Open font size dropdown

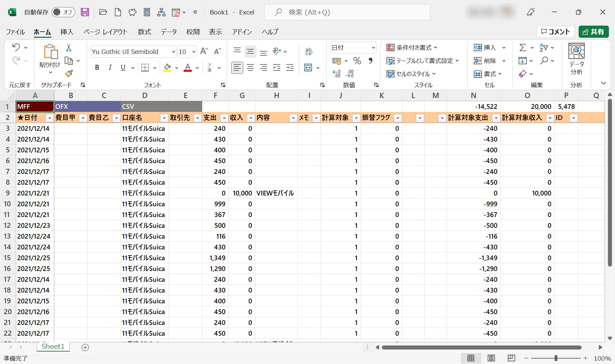pos(194,52)
